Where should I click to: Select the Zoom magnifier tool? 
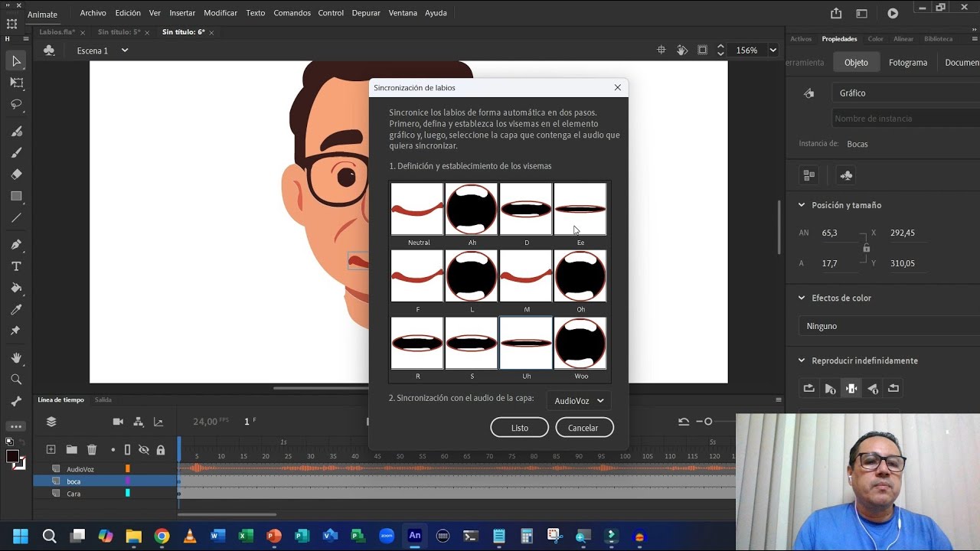pyautogui.click(x=16, y=380)
